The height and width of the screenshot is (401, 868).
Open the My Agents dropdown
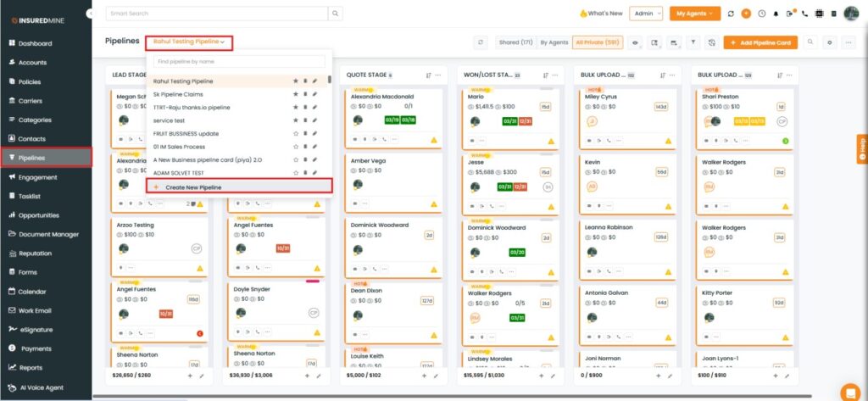click(x=694, y=14)
